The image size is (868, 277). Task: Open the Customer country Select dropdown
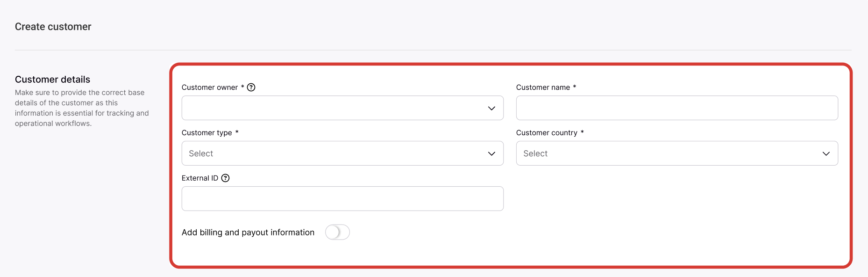668,153
